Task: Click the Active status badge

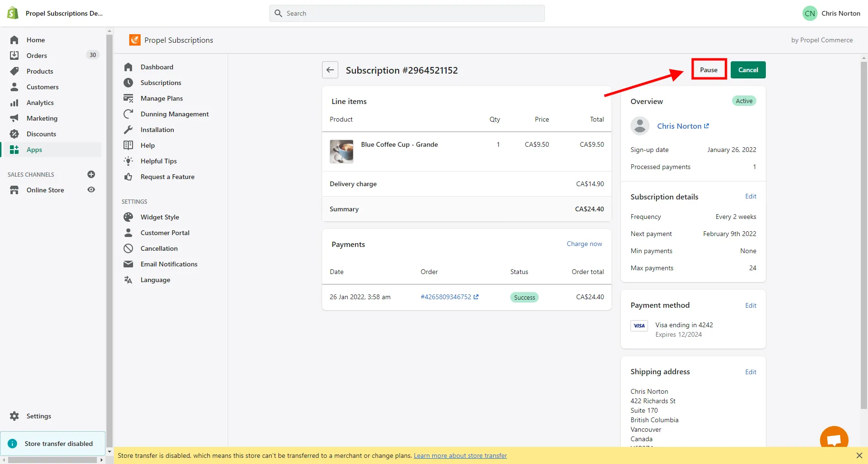Action: coord(744,101)
